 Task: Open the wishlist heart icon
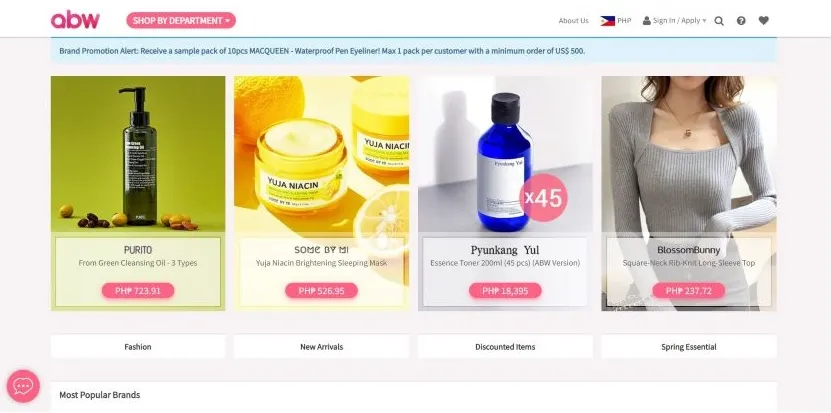(x=763, y=21)
